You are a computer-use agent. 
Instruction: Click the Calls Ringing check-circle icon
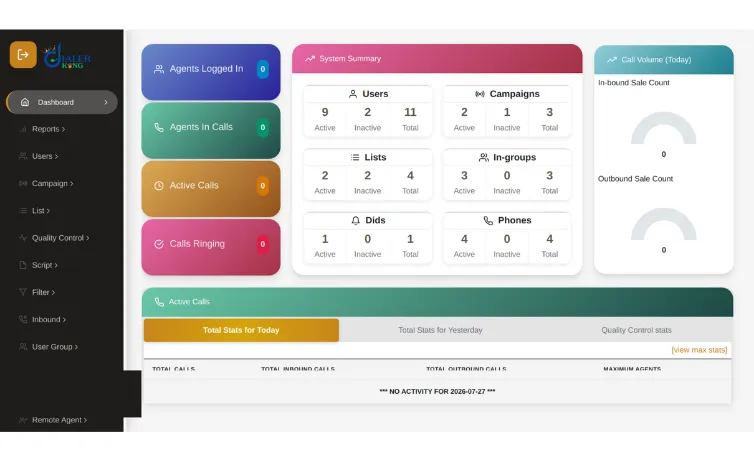159,244
